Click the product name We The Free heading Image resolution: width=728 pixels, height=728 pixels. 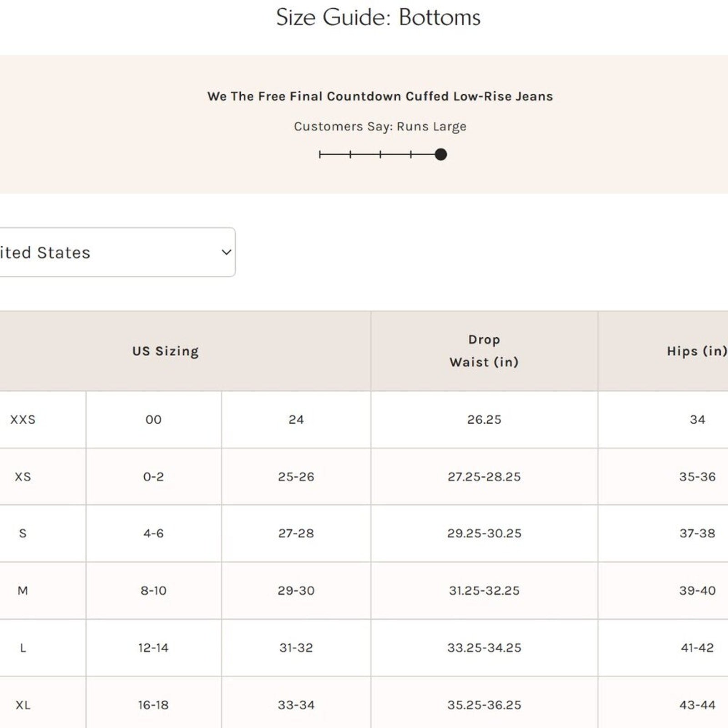click(380, 96)
